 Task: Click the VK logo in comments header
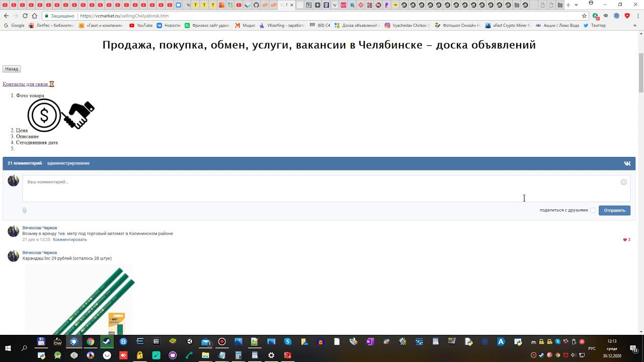[627, 163]
